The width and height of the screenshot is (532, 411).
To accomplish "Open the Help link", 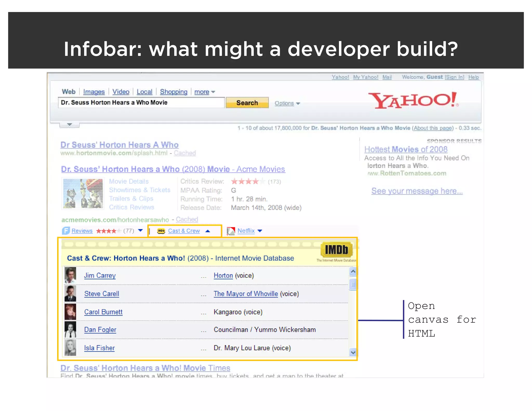I will tap(474, 77).
